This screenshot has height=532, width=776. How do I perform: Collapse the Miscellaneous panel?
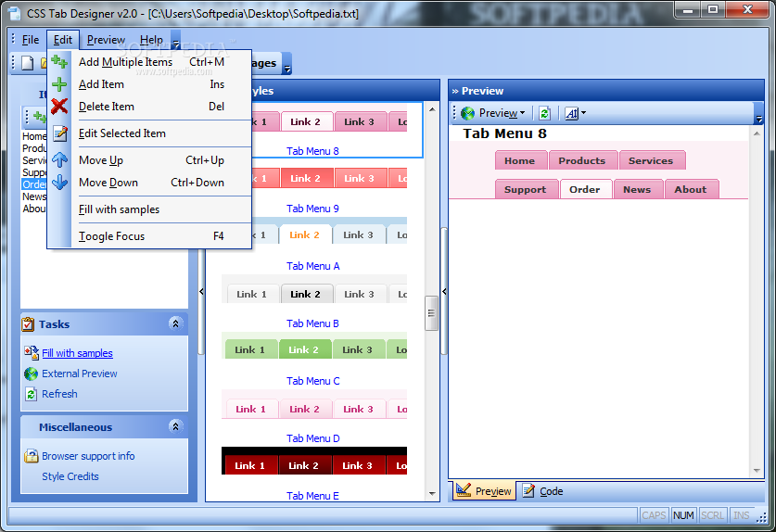tap(175, 426)
